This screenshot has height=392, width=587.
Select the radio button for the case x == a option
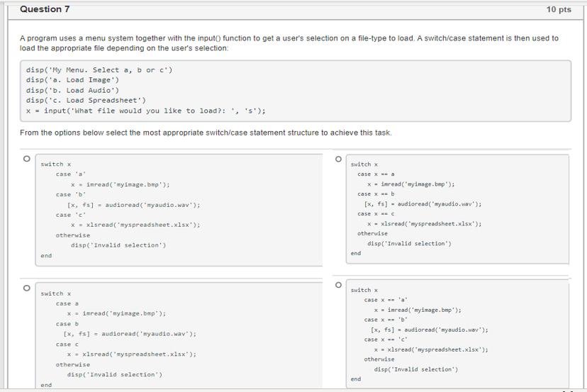tap(338, 159)
